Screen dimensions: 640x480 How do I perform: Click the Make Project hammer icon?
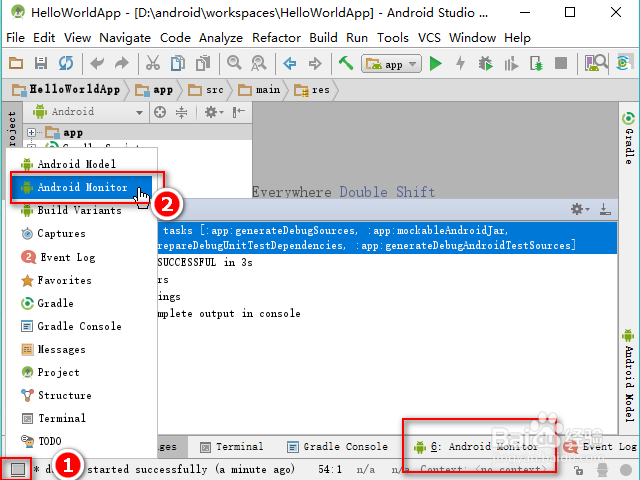346,63
